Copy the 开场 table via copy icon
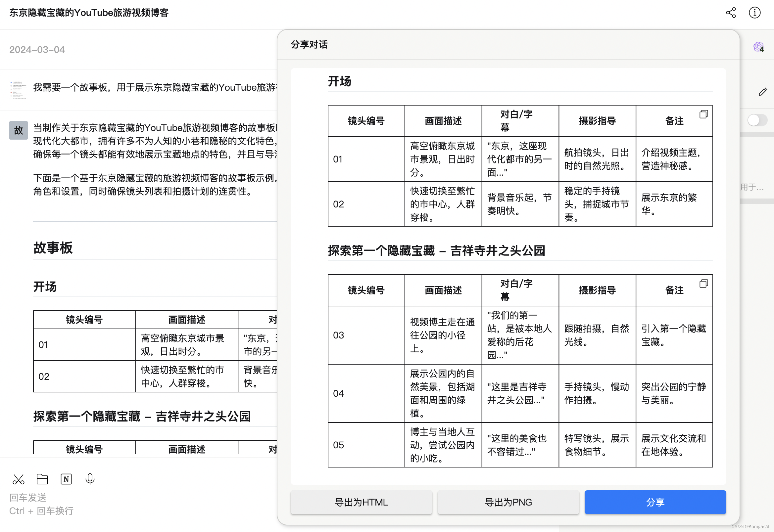Screen dimensions: 774x532 [703, 114]
